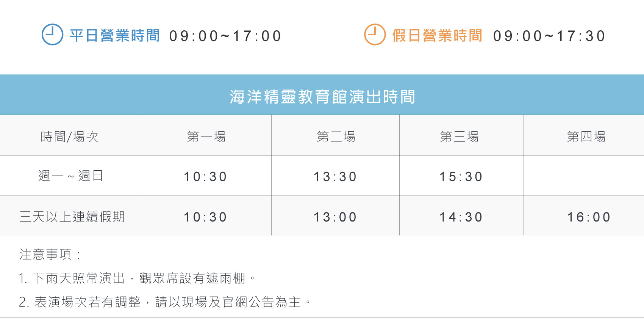
Task: Select the 週一~週日 row label
Action: 71,176
